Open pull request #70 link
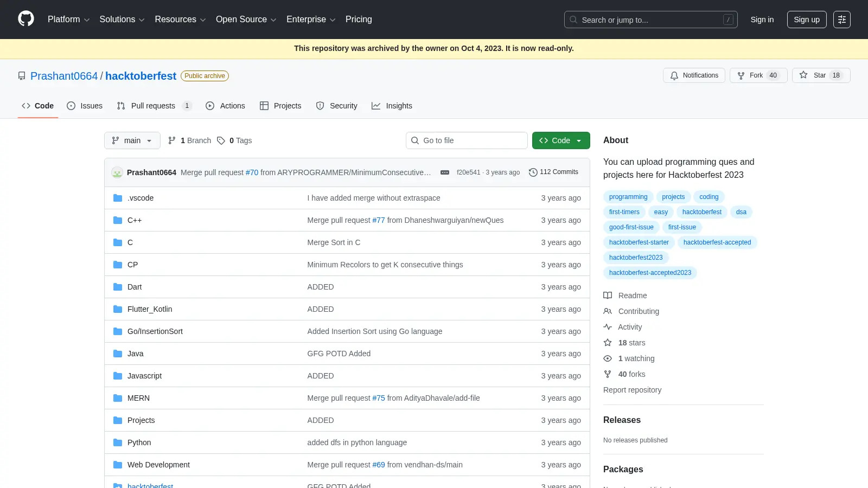 [252, 172]
